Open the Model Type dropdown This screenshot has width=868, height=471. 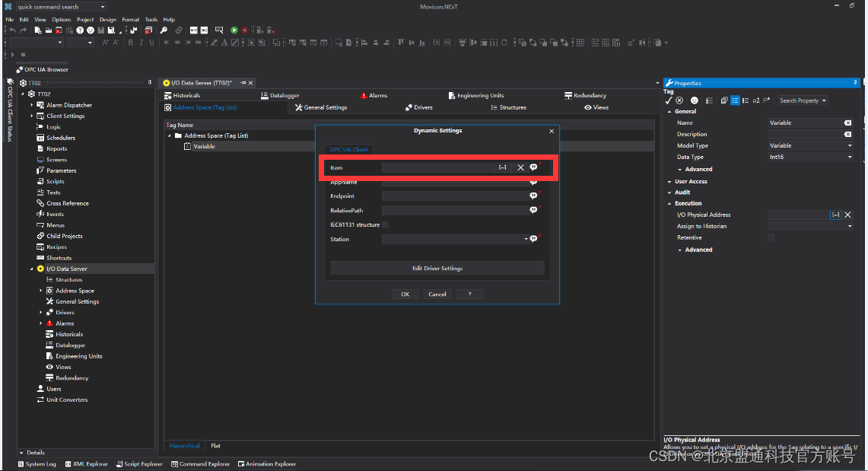(x=850, y=146)
